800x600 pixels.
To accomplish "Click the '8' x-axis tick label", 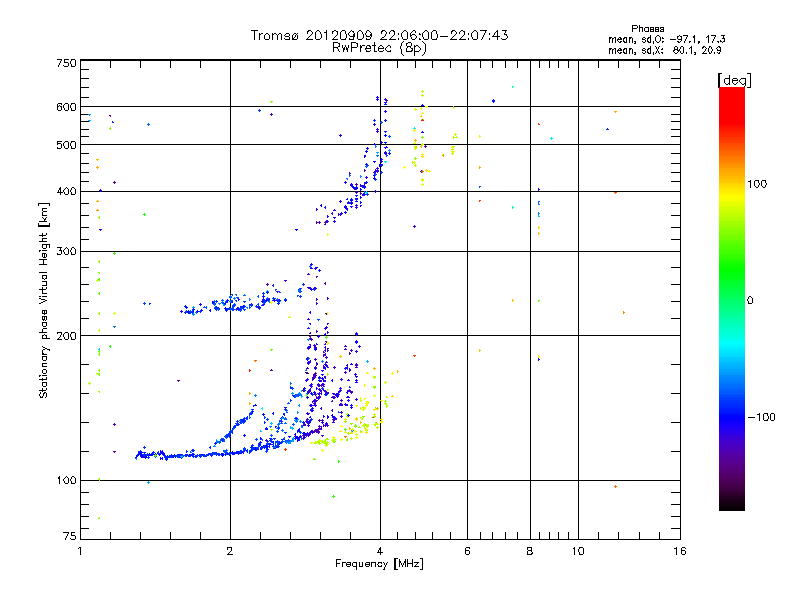I will coord(530,551).
